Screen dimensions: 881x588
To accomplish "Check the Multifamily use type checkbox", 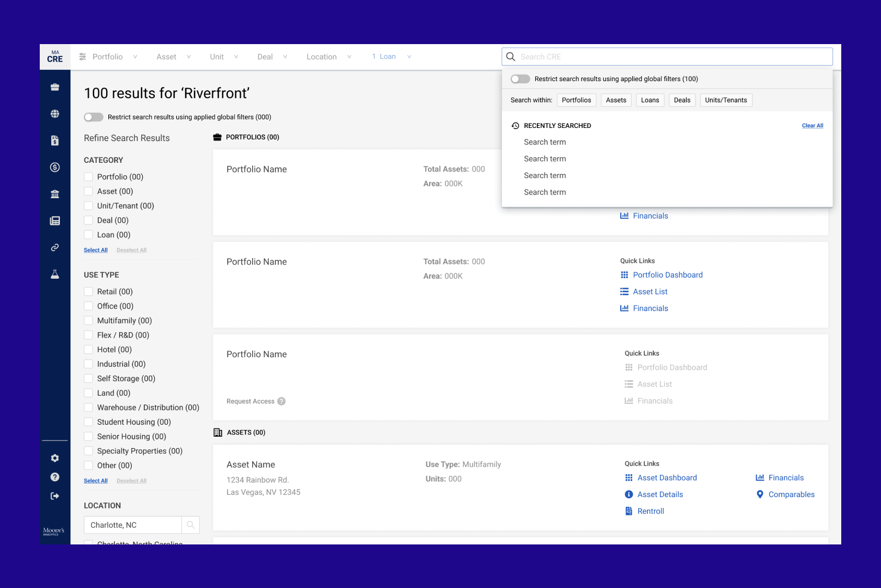I will (x=88, y=321).
